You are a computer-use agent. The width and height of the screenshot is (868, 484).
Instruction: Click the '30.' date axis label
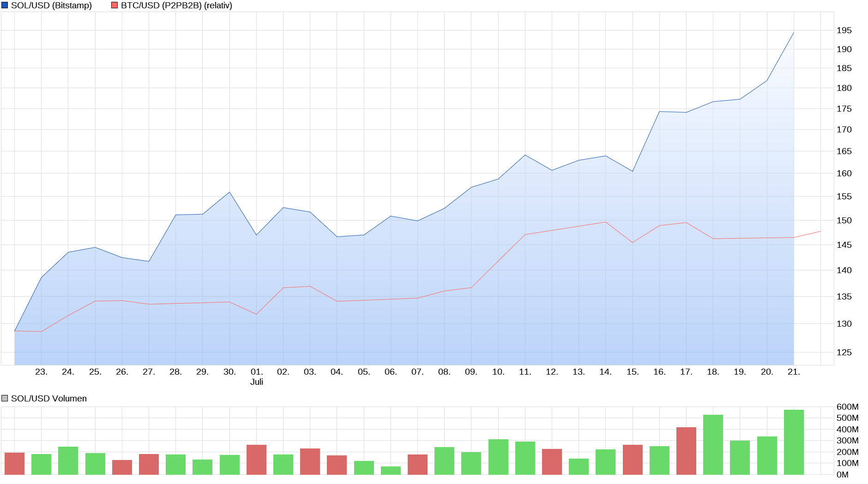pos(229,372)
